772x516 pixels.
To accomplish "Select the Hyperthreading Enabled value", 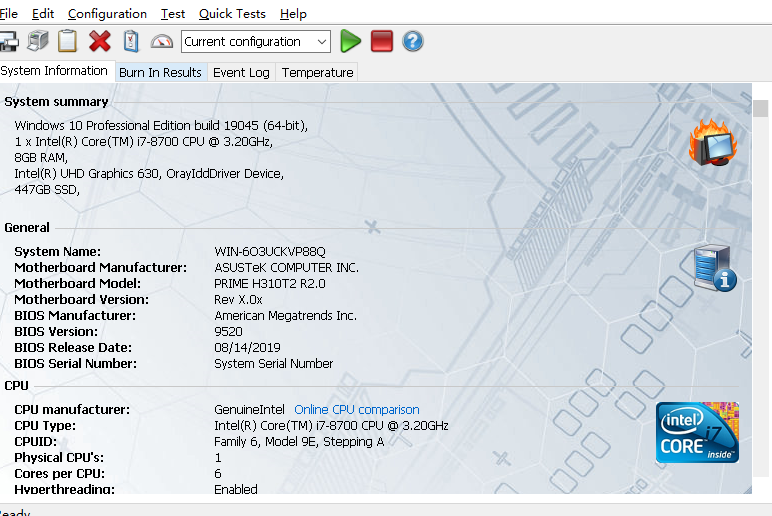I will click(236, 489).
